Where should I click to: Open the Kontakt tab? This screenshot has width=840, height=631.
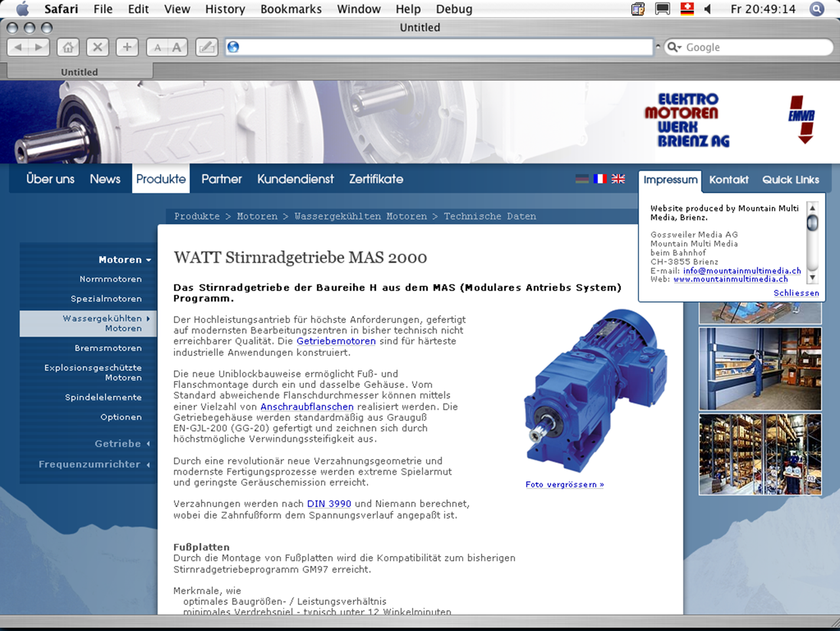pos(728,180)
